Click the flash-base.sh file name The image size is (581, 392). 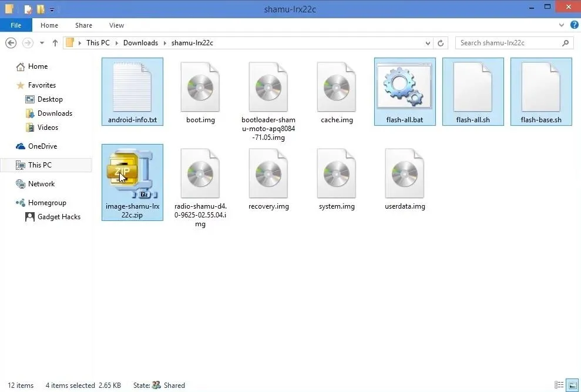point(541,120)
